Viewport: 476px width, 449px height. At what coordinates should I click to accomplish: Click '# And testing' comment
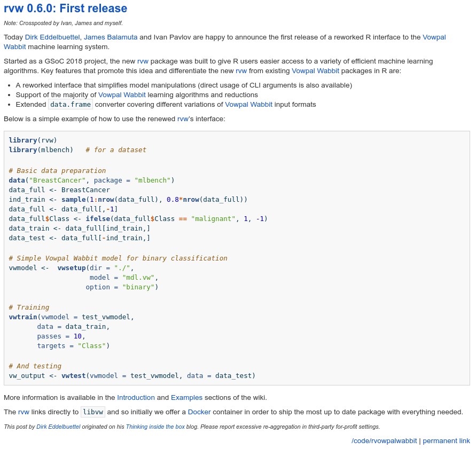(35, 366)
